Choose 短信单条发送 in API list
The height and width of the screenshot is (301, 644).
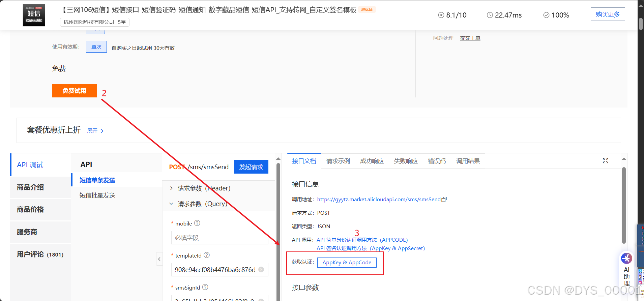[x=97, y=180]
